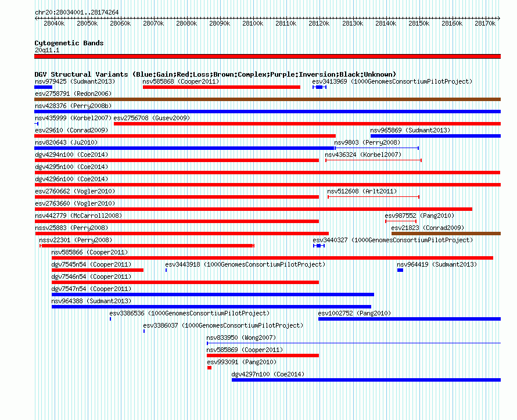Click esv3386037 (1000GenomesConsortiumPilotProject) label
Viewport: 517px width, 420px height.
(x=223, y=325)
